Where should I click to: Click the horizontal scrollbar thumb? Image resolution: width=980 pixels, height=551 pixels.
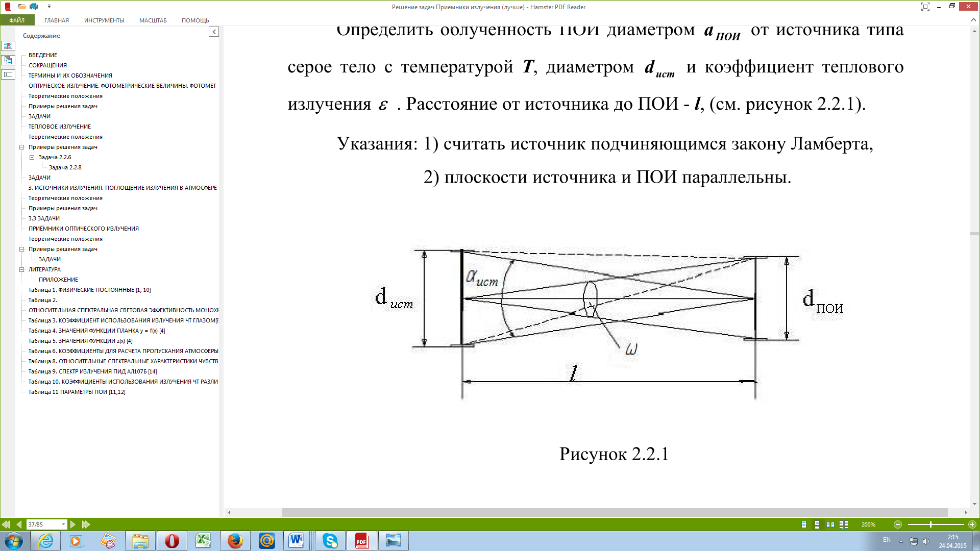[x=615, y=512]
